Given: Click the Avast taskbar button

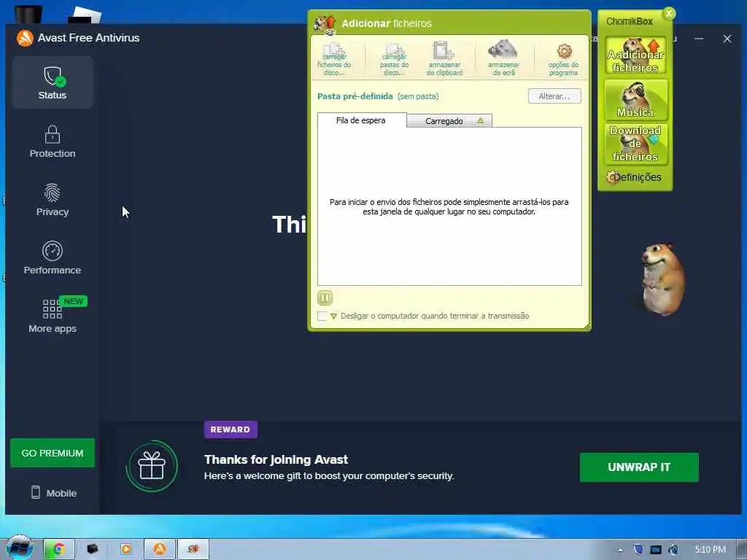Looking at the screenshot, I should coord(160,549).
